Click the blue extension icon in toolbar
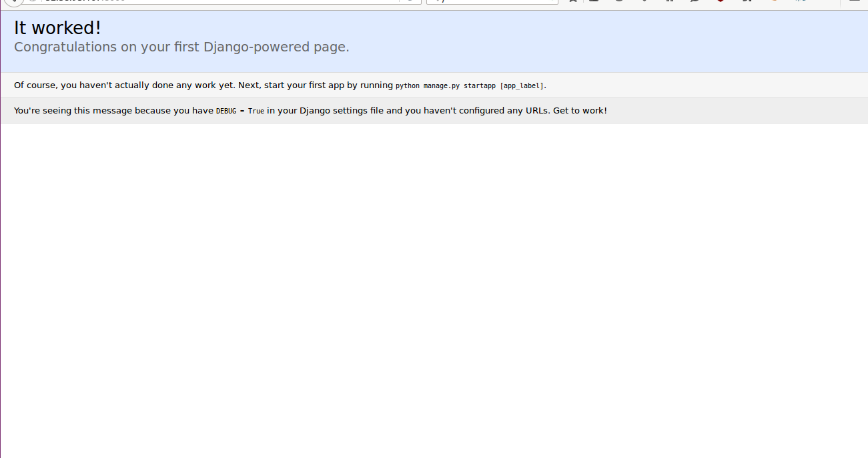Viewport: 868px width, 458px height. [800, 1]
